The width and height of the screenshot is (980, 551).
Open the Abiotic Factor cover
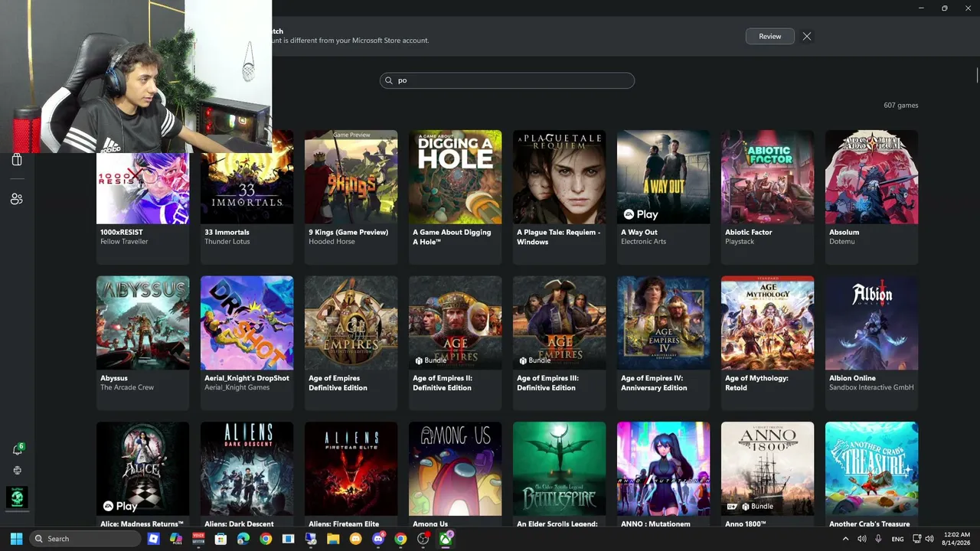[x=767, y=177]
